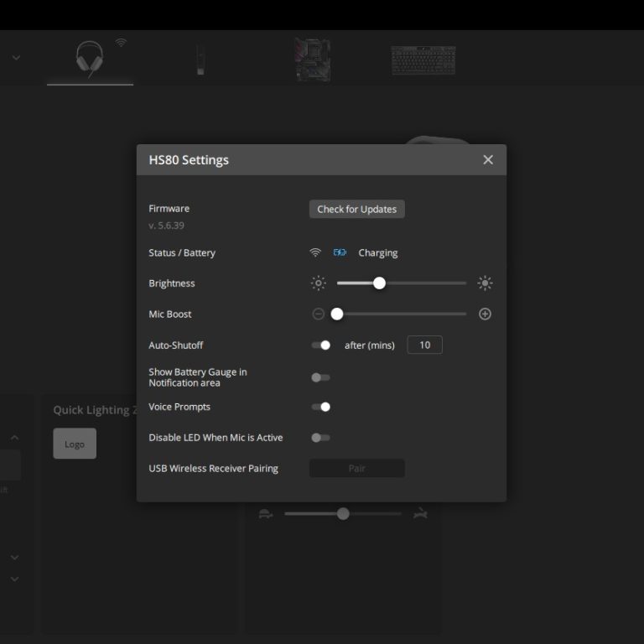644x644 pixels.
Task: Expand the dropdown chevron left of device bar
Action: (16, 58)
